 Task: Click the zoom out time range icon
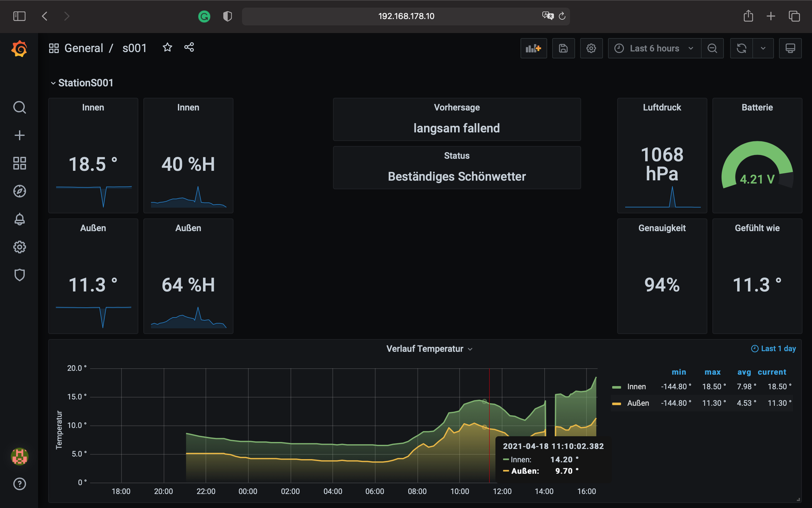[712, 48]
